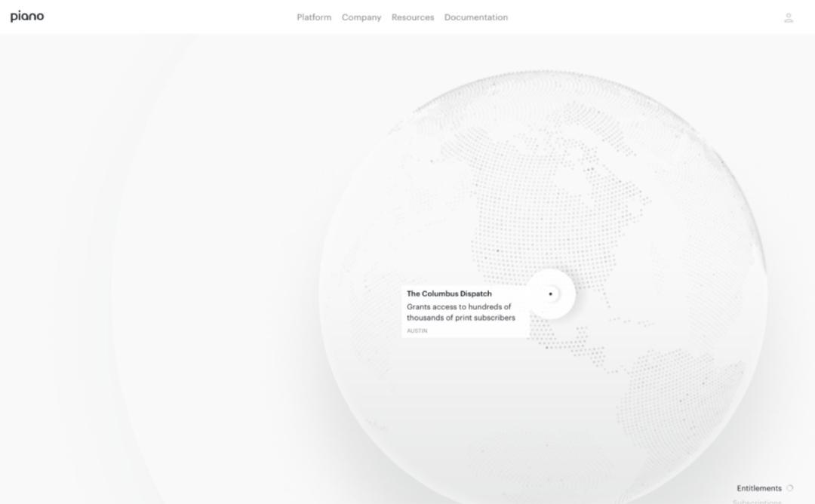Click the Columbus Dispatch tooltip card
This screenshot has width=815, height=504.
point(464,309)
